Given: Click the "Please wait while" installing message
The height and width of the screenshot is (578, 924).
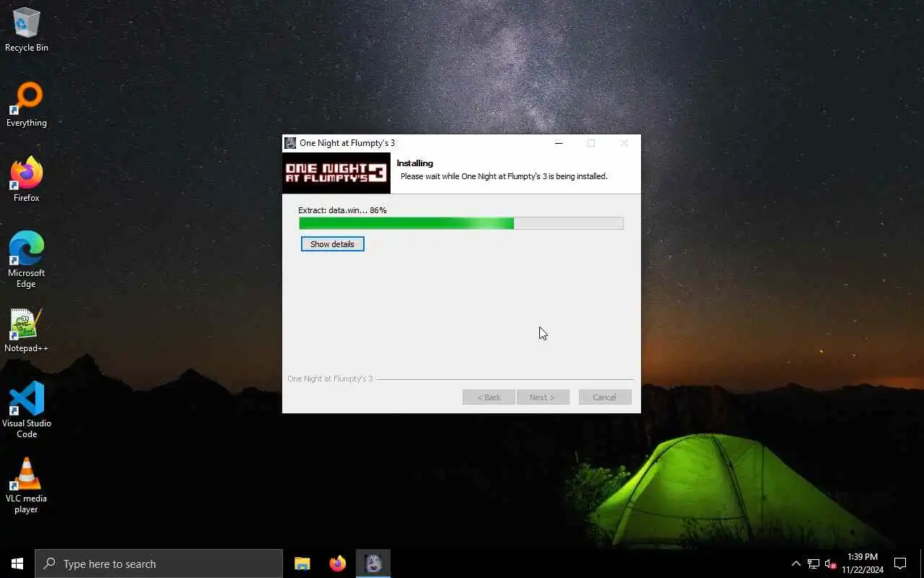Looking at the screenshot, I should click(504, 176).
